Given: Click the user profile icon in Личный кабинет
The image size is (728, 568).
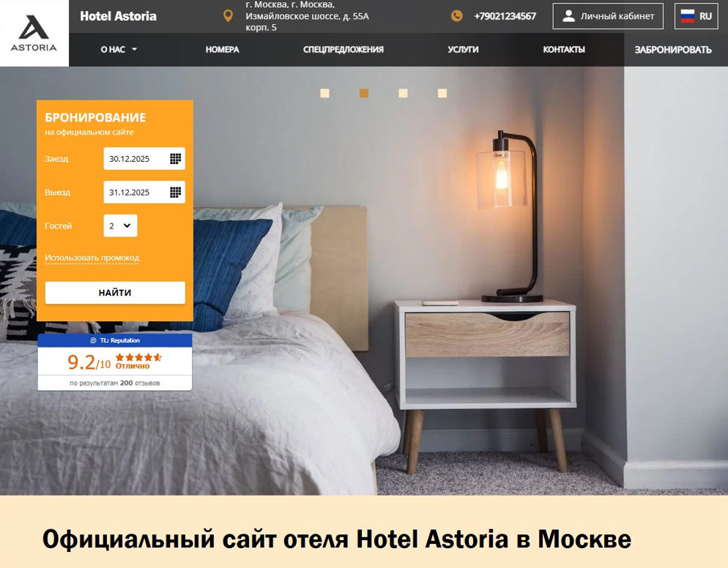Looking at the screenshot, I should click(x=568, y=16).
